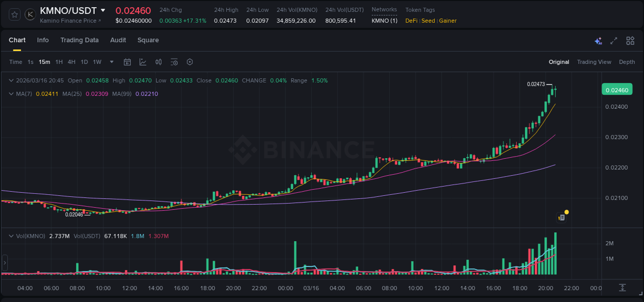Open the indicator settings icon

tap(174, 62)
